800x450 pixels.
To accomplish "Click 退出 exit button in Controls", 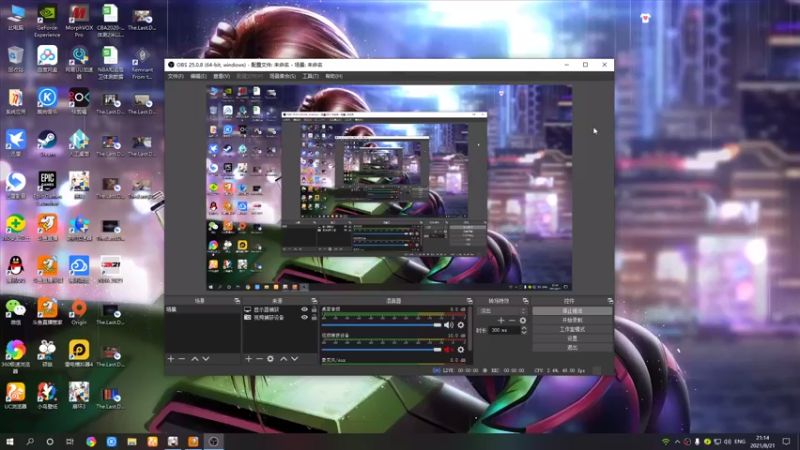I will [x=572, y=347].
